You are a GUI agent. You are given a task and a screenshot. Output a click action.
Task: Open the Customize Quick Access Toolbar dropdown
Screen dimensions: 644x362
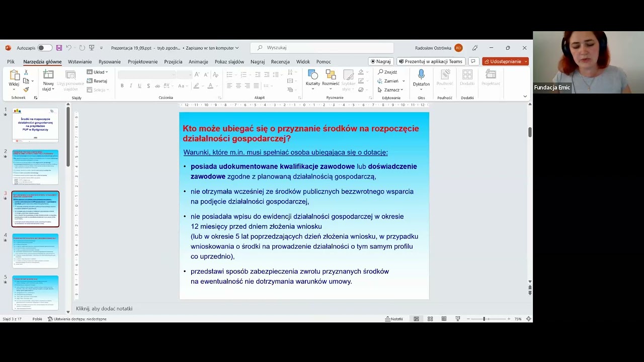(x=101, y=48)
